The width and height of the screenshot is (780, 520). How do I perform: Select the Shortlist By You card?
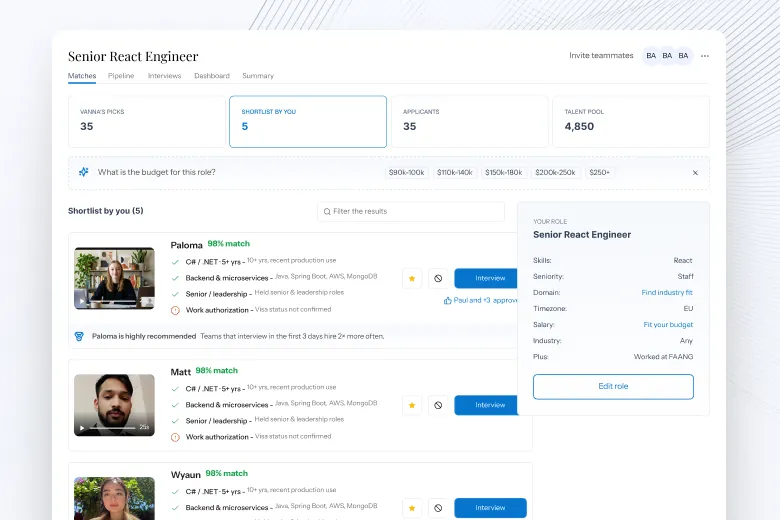pos(308,121)
